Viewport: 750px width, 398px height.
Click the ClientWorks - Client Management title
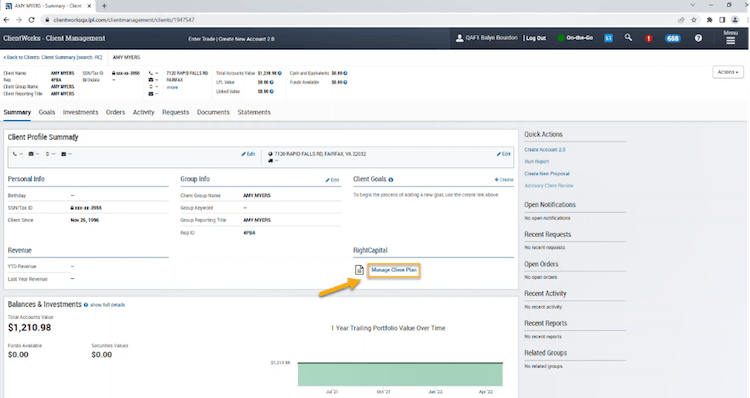click(x=54, y=38)
